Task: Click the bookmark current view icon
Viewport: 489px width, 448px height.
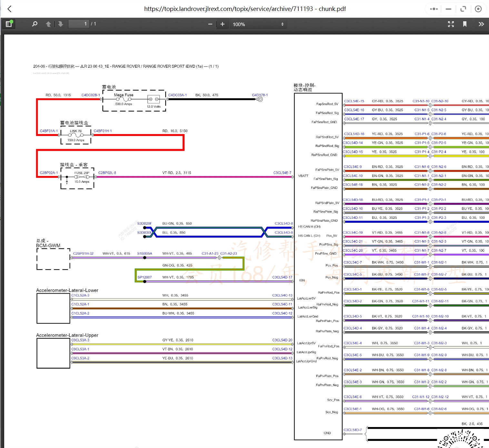Action: pyautogui.click(x=464, y=24)
